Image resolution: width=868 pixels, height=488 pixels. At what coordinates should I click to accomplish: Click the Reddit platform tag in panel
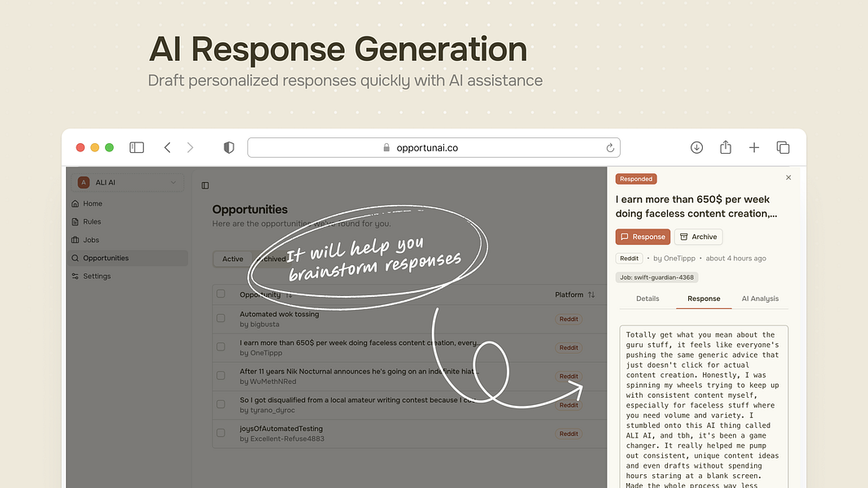629,259
